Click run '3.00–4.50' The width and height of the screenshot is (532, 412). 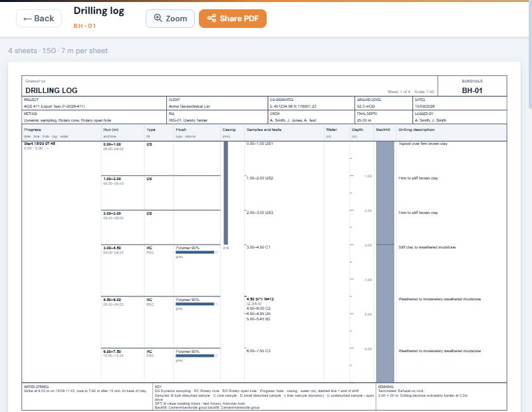click(112, 248)
